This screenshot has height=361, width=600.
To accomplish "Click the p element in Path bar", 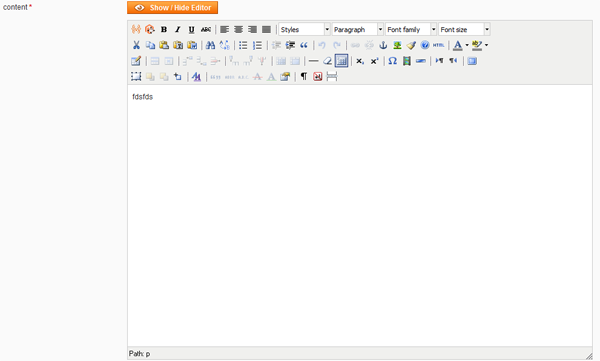I will click(148, 354).
